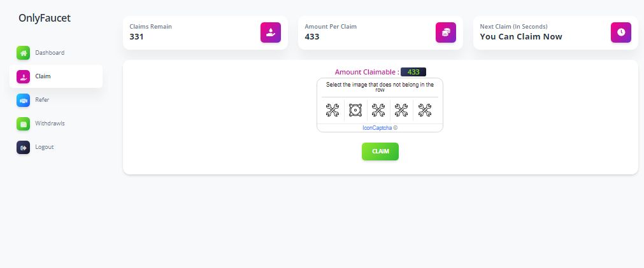Open the Claim menu item

point(43,76)
